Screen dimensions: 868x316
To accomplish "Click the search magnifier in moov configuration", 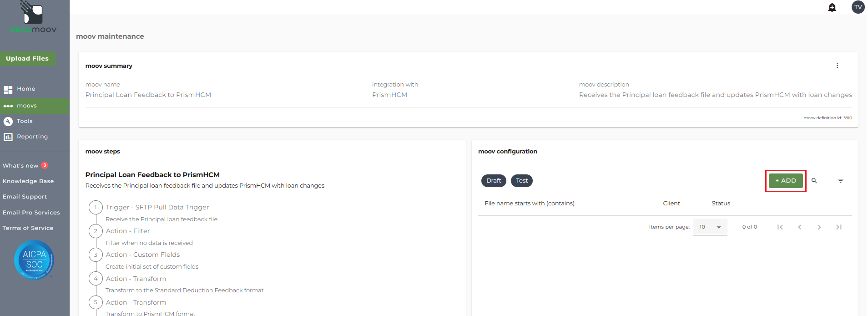I will (x=814, y=181).
